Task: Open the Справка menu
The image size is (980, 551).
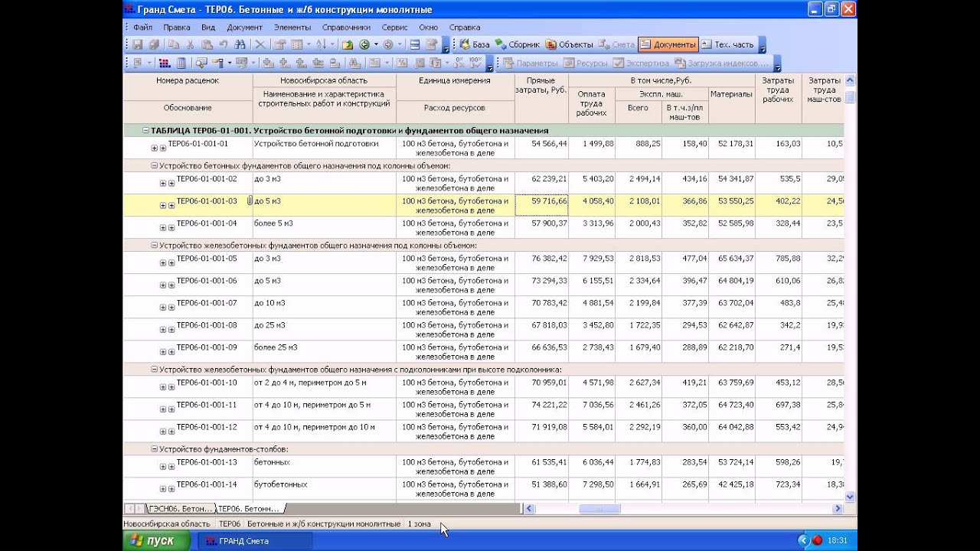Action: [x=465, y=27]
